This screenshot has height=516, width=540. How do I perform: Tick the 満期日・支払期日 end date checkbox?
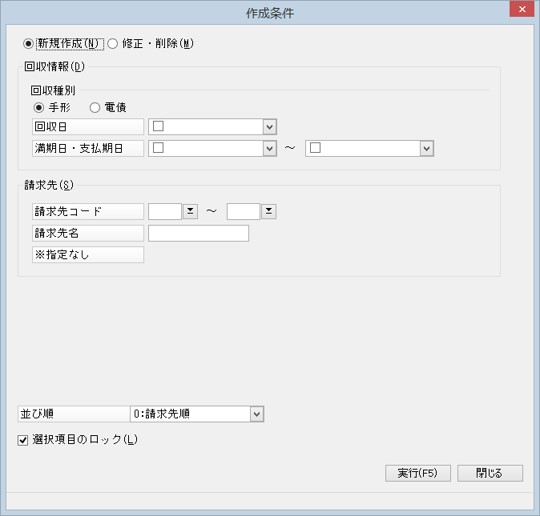(x=315, y=148)
